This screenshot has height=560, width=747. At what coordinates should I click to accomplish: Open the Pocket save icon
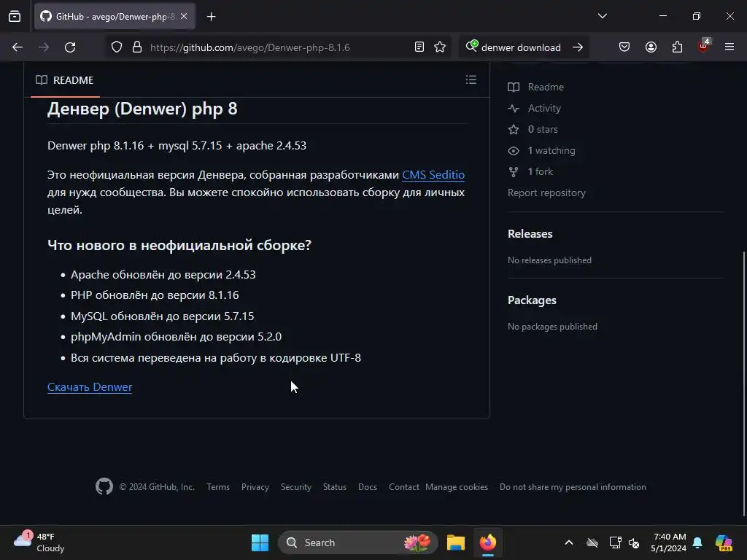[x=624, y=47]
